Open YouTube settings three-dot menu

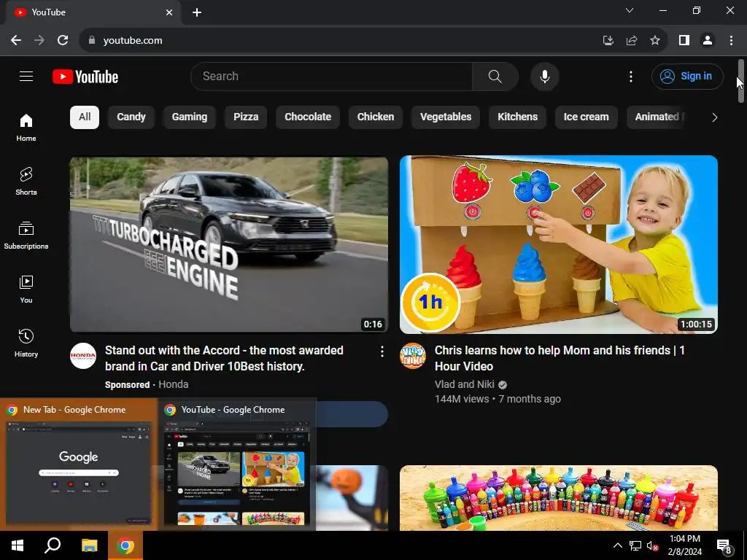click(x=631, y=76)
